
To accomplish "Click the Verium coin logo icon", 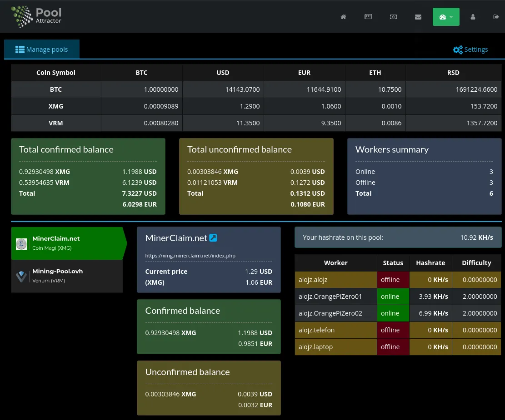I will [x=21, y=276].
